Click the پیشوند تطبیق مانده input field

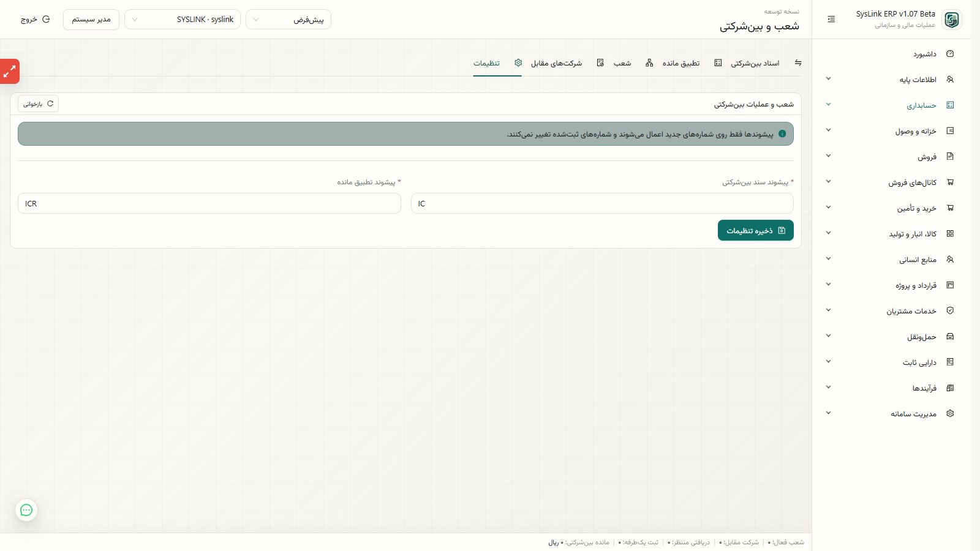coord(209,203)
